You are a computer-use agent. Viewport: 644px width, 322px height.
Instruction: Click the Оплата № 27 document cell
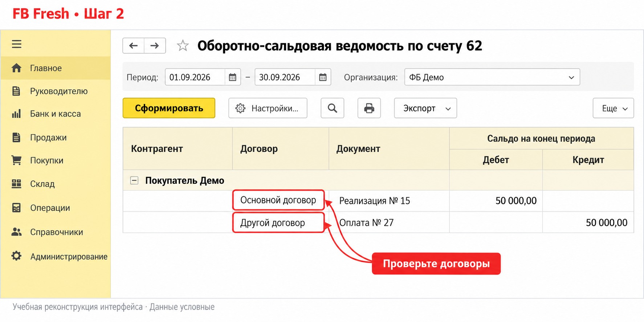pyautogui.click(x=389, y=223)
